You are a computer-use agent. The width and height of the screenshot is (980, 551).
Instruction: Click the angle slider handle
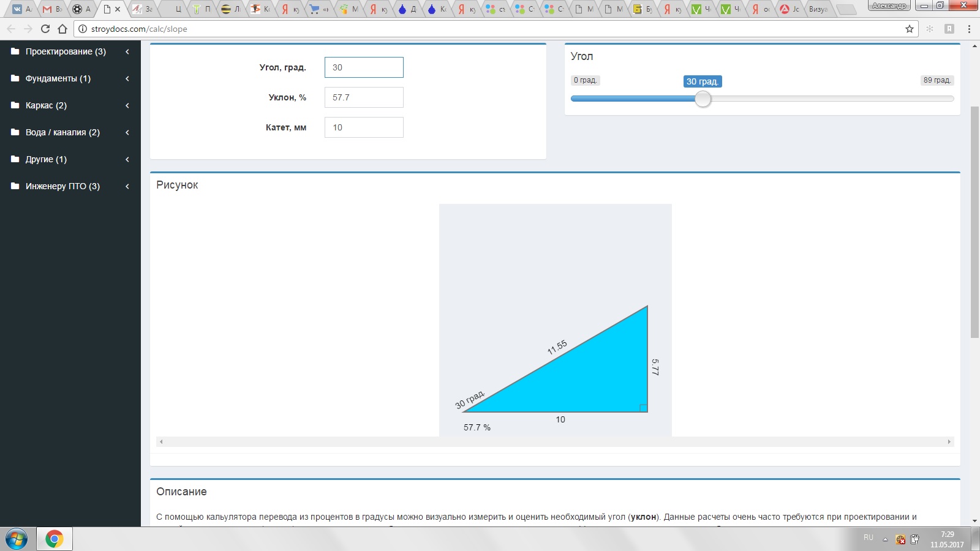click(x=703, y=99)
